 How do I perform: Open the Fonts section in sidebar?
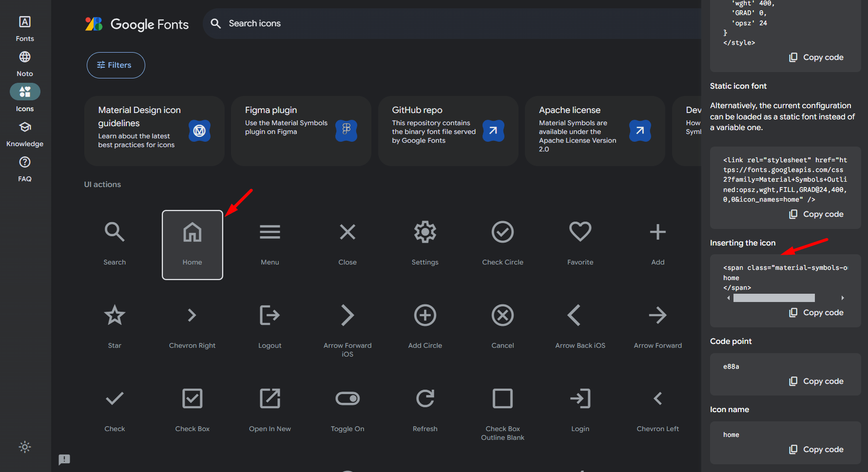pyautogui.click(x=25, y=28)
